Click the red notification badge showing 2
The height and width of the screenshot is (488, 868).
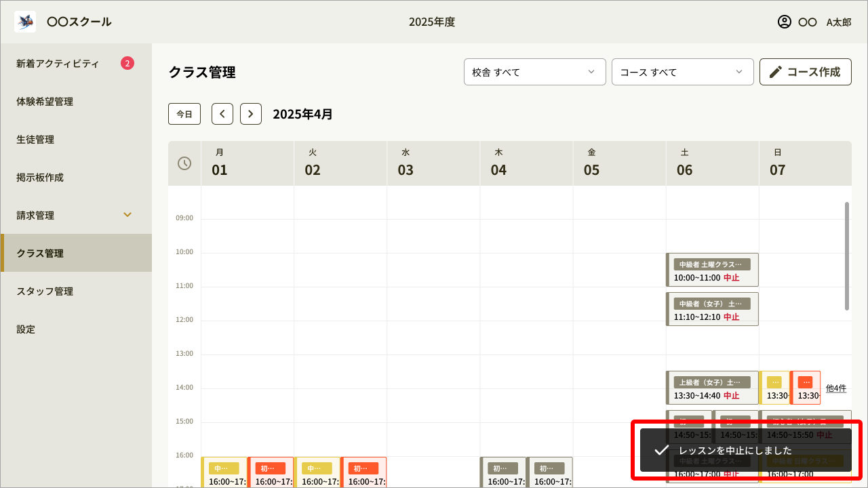click(127, 64)
